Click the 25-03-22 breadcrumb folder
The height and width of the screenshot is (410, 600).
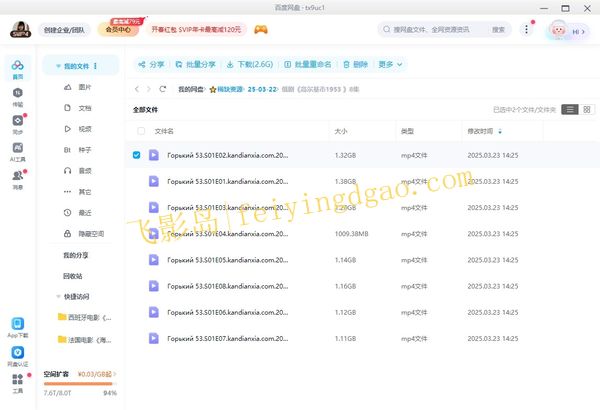click(262, 89)
